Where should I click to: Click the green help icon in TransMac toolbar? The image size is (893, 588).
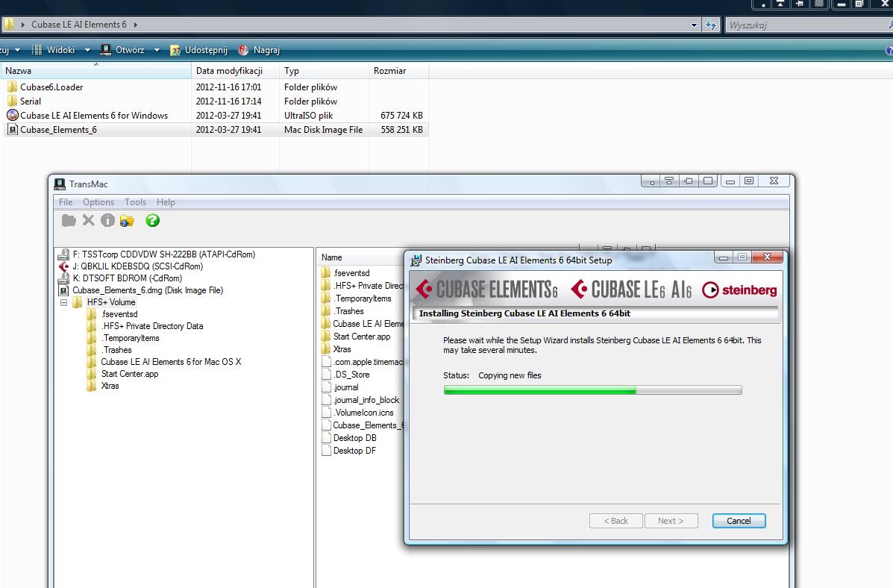(153, 221)
